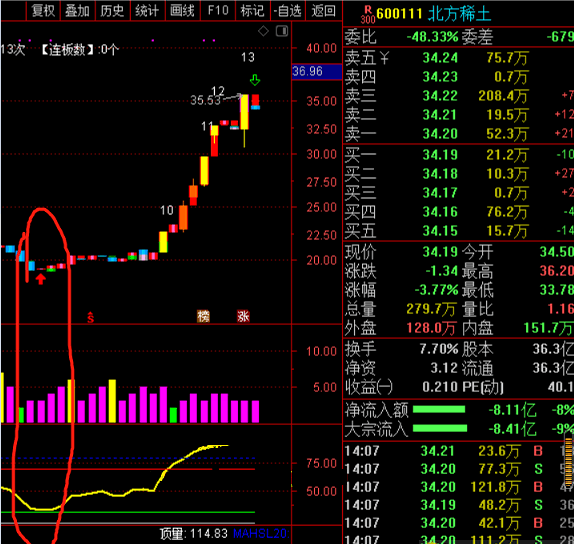The image size is (574, 544).
Task: Toggle the -自选 watchlist button
Action: [x=287, y=11]
